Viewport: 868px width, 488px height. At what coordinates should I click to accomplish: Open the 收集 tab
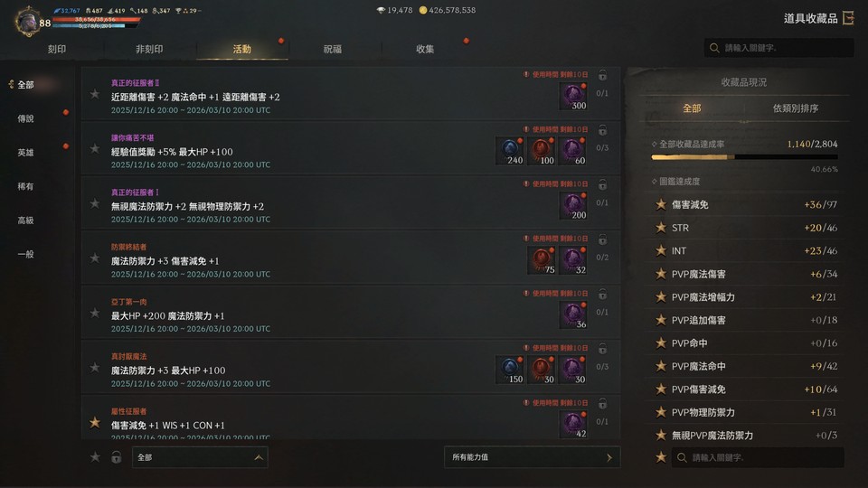coord(425,49)
